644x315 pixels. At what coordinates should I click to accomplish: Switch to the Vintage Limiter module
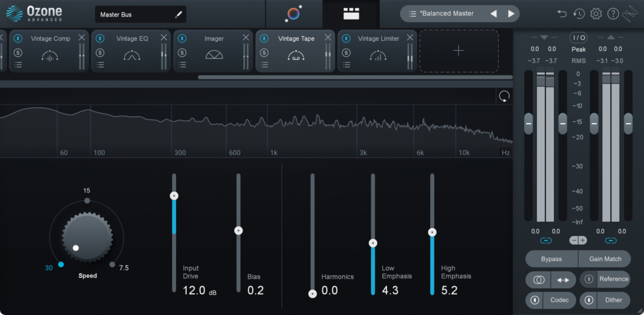(x=378, y=39)
